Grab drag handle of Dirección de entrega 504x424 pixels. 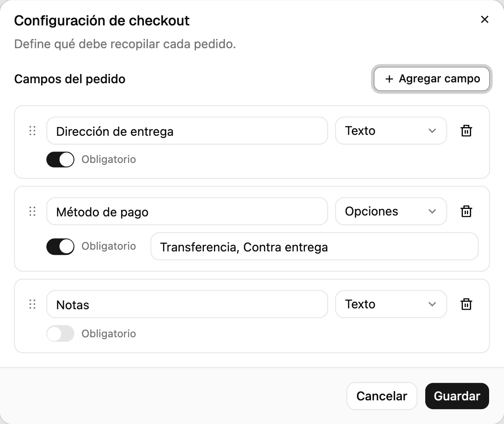(x=32, y=131)
